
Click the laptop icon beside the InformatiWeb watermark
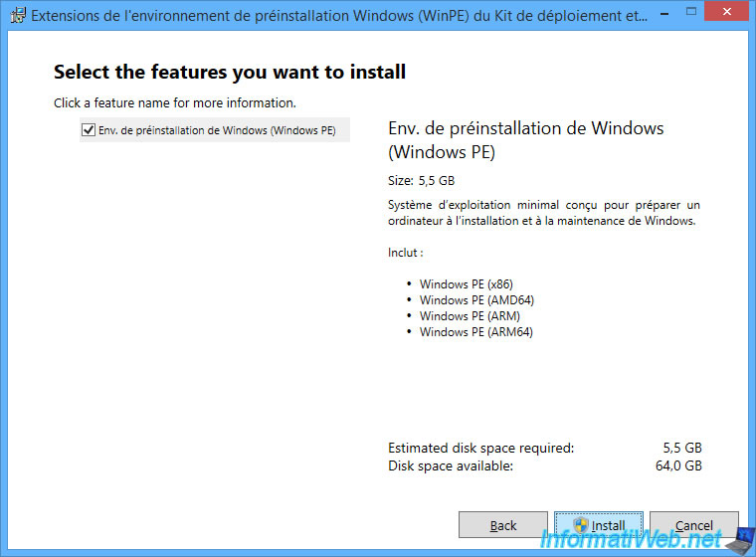(739, 540)
